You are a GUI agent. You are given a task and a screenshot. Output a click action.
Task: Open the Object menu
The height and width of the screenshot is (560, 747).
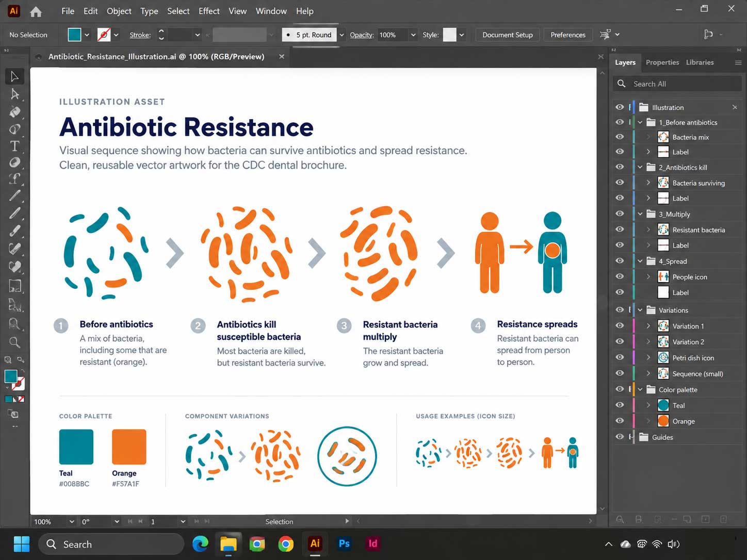[119, 11]
